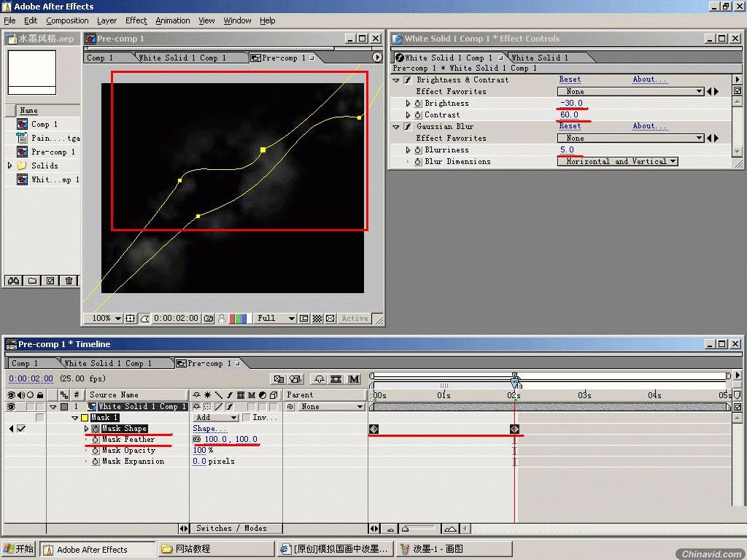Collapse the Gaussian Blur effect group

coord(396,127)
